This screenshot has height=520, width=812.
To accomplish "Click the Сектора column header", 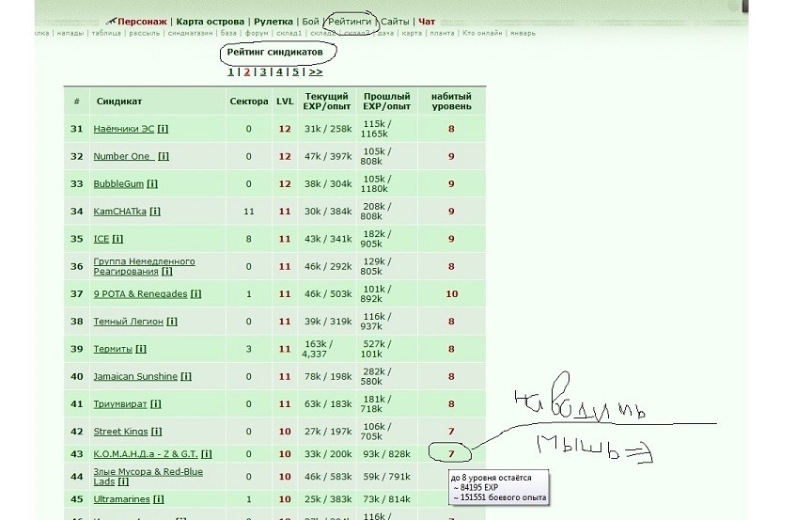I will pyautogui.click(x=248, y=102).
